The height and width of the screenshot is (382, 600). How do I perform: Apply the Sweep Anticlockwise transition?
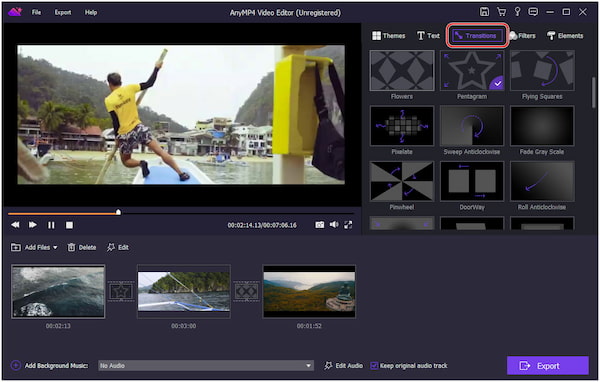(x=472, y=126)
